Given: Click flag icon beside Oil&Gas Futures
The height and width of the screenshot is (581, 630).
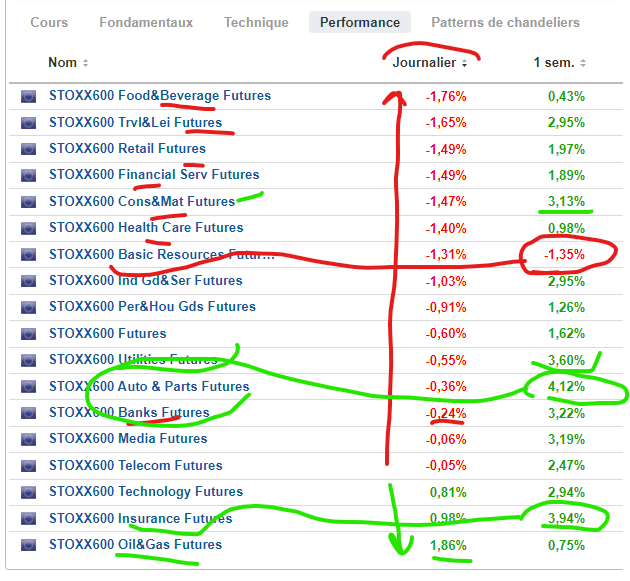Looking at the screenshot, I should point(28,545).
